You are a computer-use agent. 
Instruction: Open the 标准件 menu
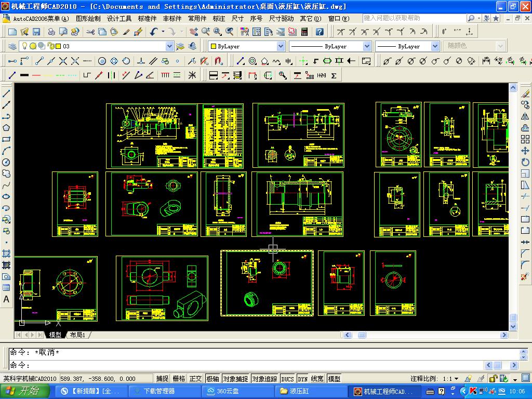pyautogui.click(x=147, y=18)
